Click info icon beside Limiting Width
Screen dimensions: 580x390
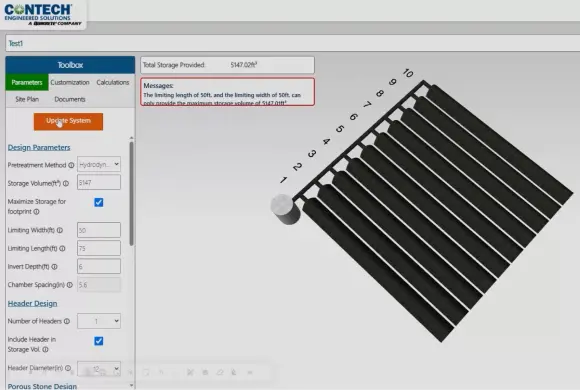click(x=60, y=230)
